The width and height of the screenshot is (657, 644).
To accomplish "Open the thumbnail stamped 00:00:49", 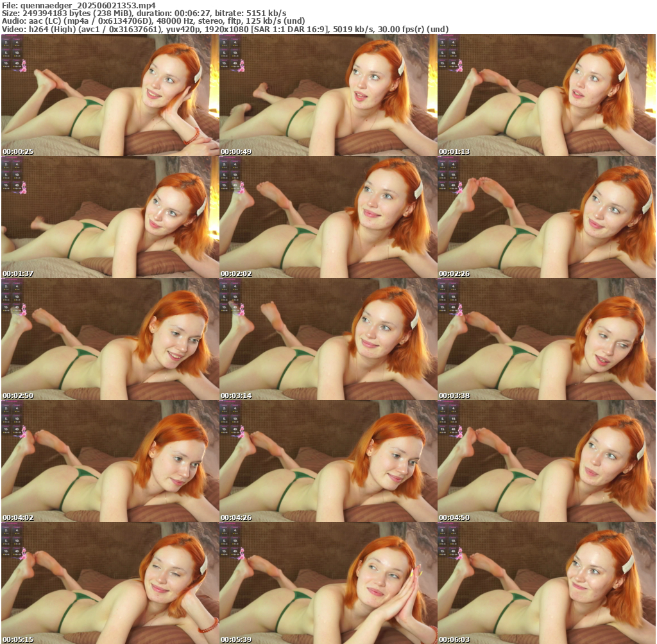I will [x=328, y=95].
